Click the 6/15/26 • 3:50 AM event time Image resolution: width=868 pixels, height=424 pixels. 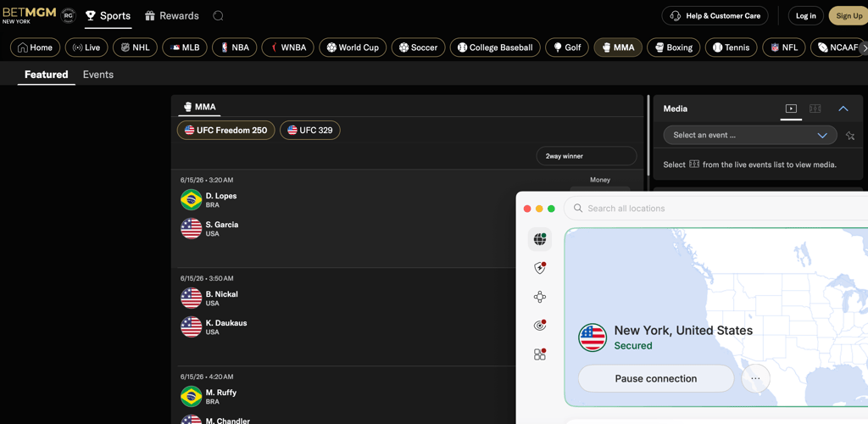click(207, 278)
